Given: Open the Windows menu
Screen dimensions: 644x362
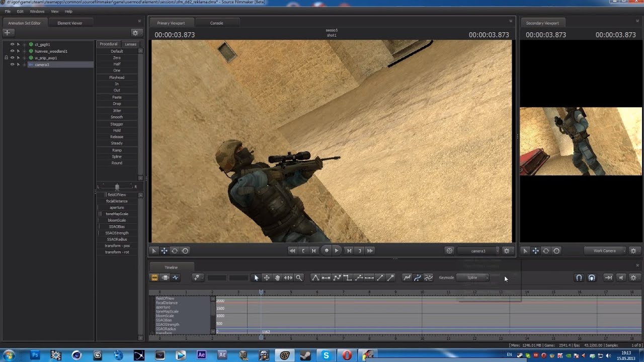Looking at the screenshot, I should point(37,11).
